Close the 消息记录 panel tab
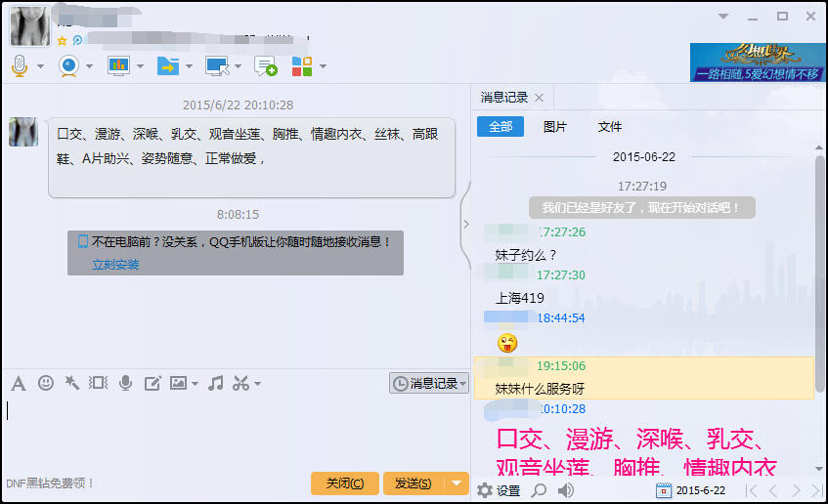The image size is (828, 504). 540,98
